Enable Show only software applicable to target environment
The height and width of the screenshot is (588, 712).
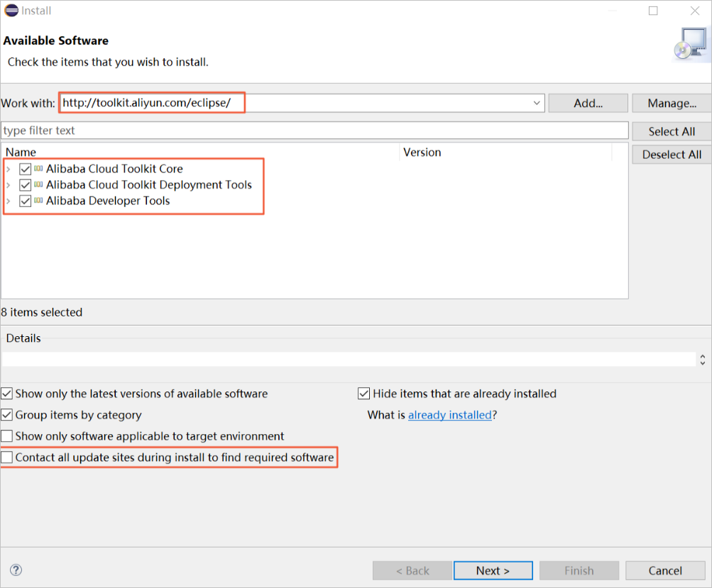[7, 436]
